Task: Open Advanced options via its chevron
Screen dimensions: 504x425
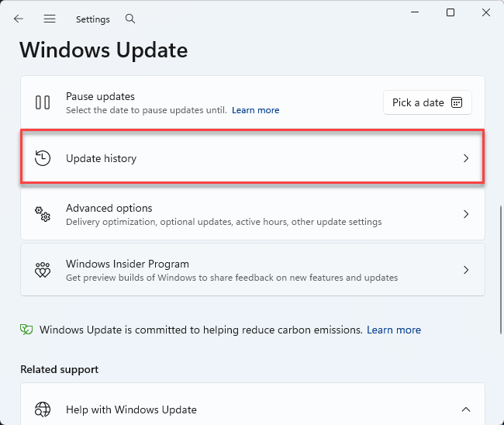Action: coord(466,214)
